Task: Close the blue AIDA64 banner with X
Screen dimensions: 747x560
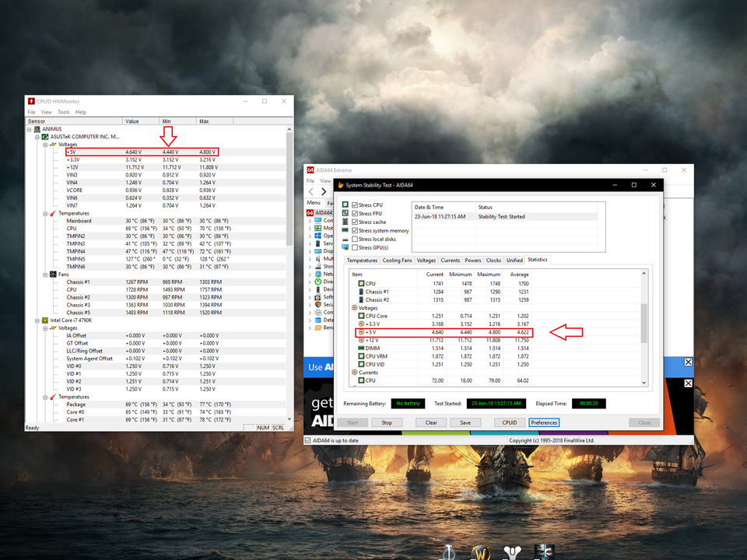Action: pos(688,362)
